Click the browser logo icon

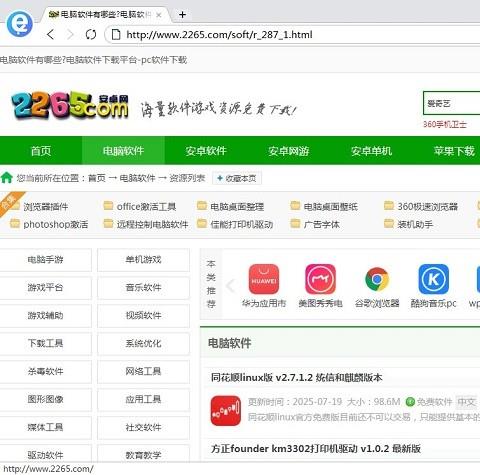tap(20, 24)
